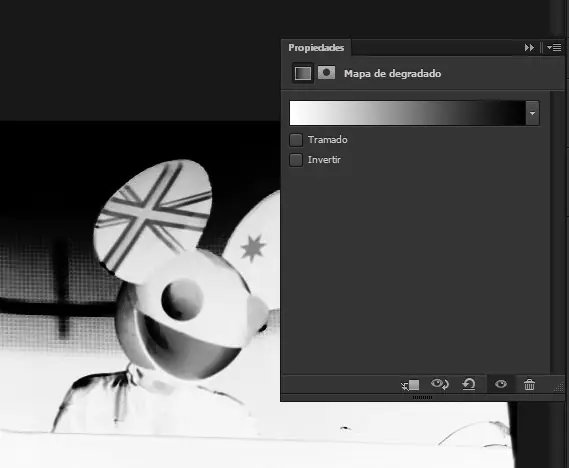Delete the adjustment layer with the trash icon
The width and height of the screenshot is (569, 468).
(x=529, y=384)
